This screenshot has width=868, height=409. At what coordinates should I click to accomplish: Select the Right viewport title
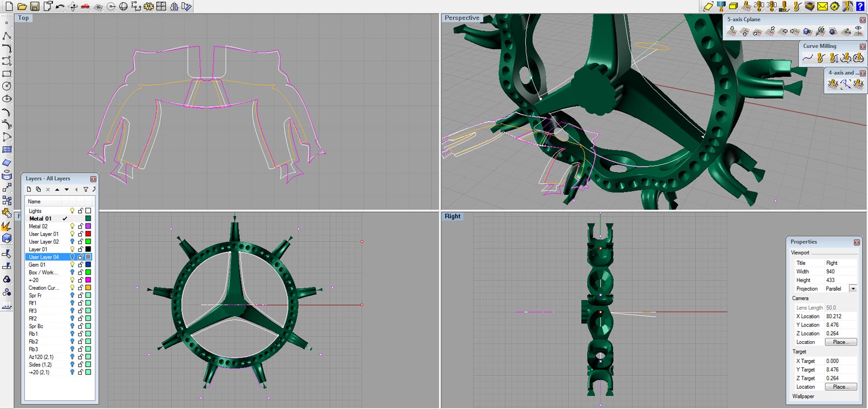point(452,216)
